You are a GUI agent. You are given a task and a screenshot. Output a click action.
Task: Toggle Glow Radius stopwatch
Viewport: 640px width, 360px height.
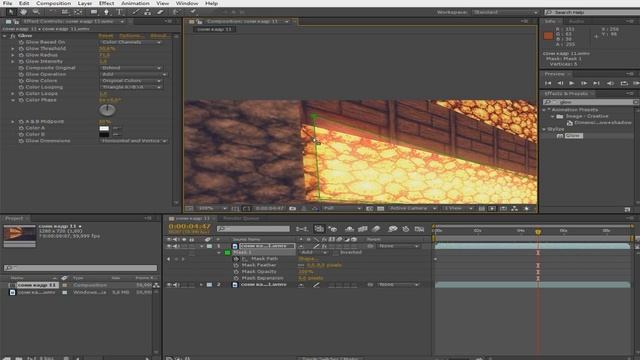tap(21, 55)
